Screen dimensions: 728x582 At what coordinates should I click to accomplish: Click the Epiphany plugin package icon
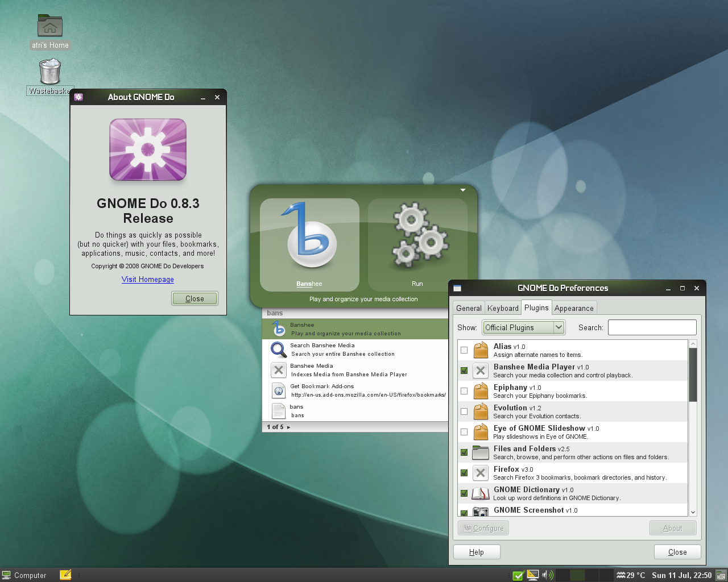[x=481, y=391]
